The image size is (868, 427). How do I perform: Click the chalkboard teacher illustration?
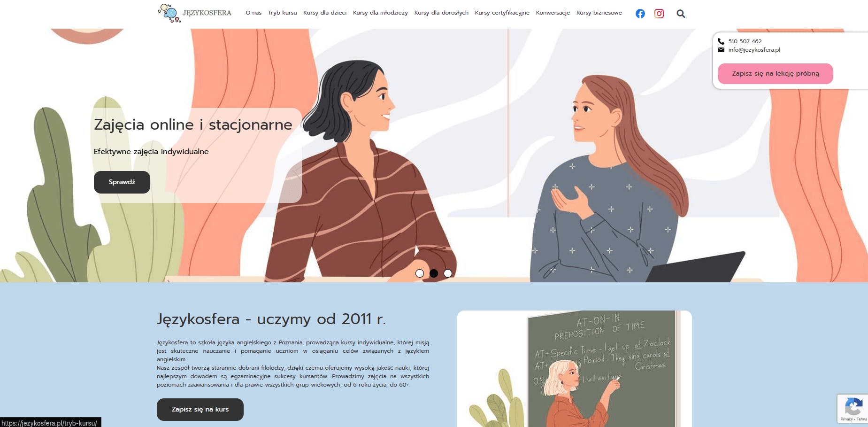coord(575,369)
